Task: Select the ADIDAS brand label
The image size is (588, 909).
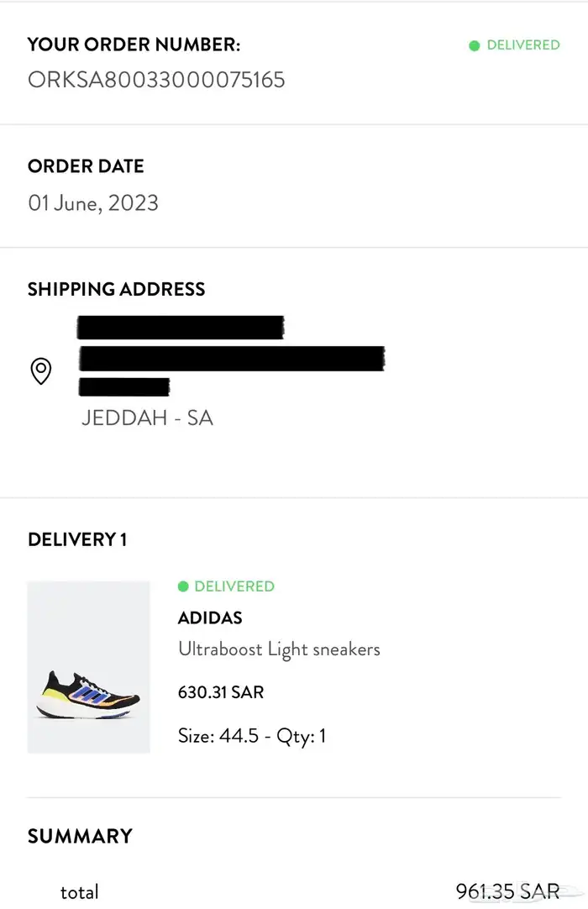Action: (x=209, y=617)
